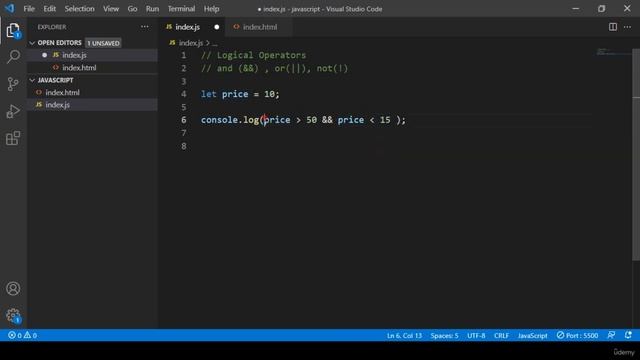Open the Run and Debug view
The height and width of the screenshot is (360, 640).
tap(13, 111)
